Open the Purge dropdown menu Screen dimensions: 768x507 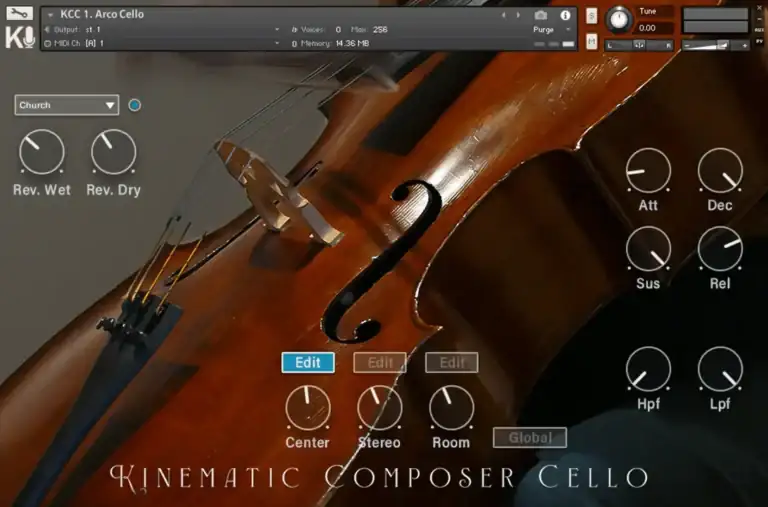552,29
